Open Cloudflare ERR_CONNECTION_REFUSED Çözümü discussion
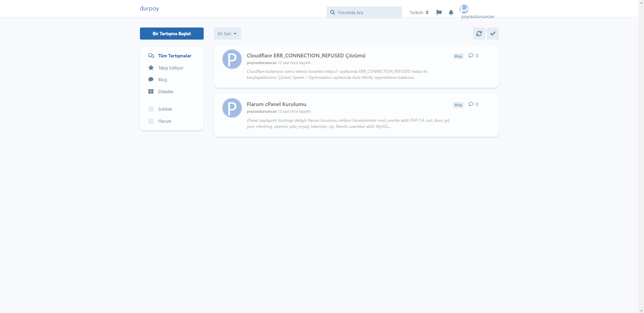Viewport: 644px width, 313px height. (306, 56)
